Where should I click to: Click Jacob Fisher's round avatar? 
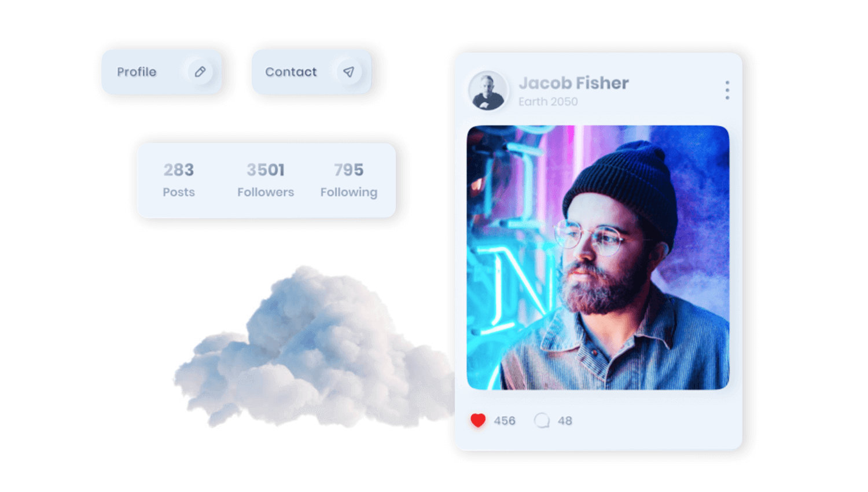(488, 91)
